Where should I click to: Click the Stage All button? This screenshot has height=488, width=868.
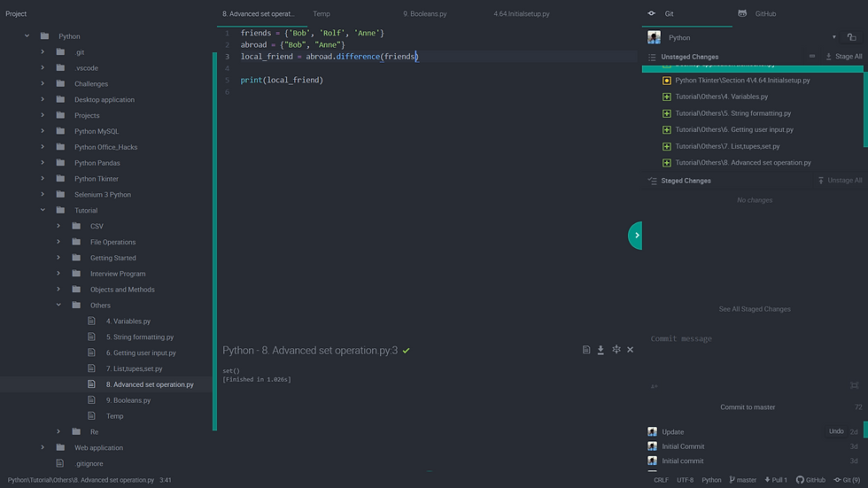click(843, 57)
